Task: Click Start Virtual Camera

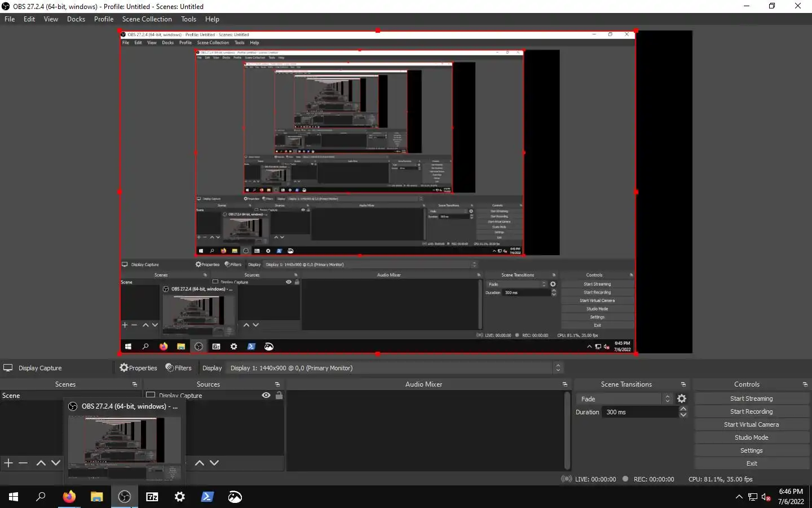Action: coord(752,424)
